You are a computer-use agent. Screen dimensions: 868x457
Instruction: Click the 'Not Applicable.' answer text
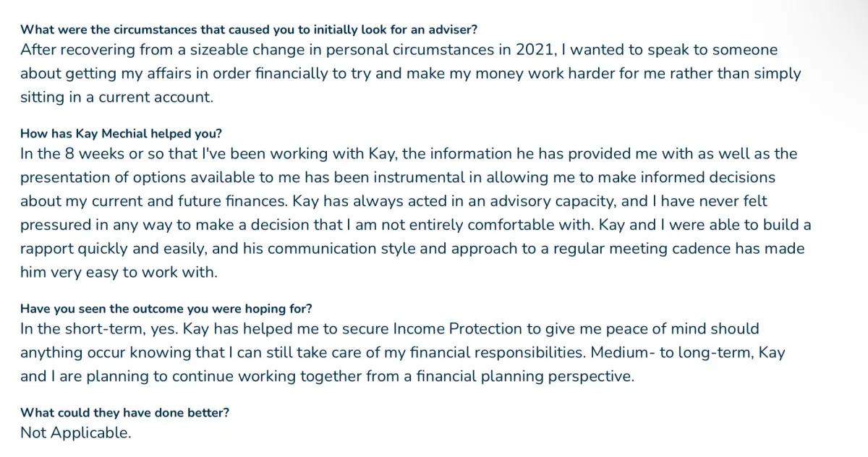76,432
